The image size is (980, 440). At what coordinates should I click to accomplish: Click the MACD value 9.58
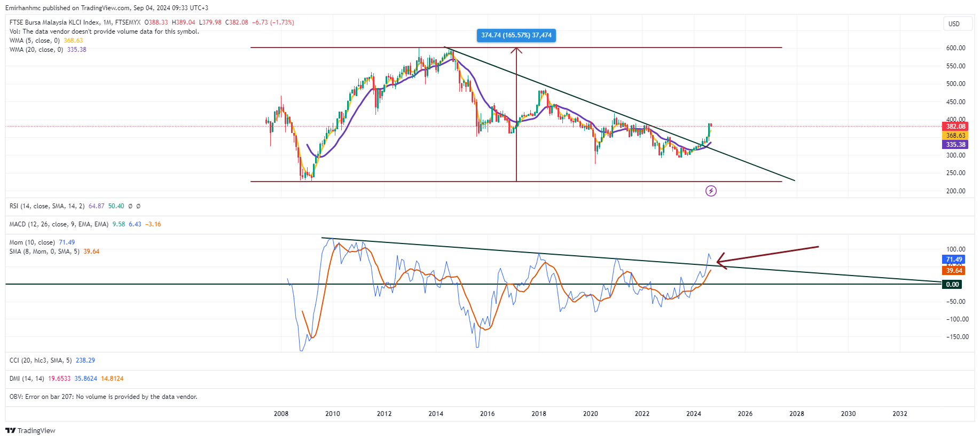pyautogui.click(x=119, y=224)
